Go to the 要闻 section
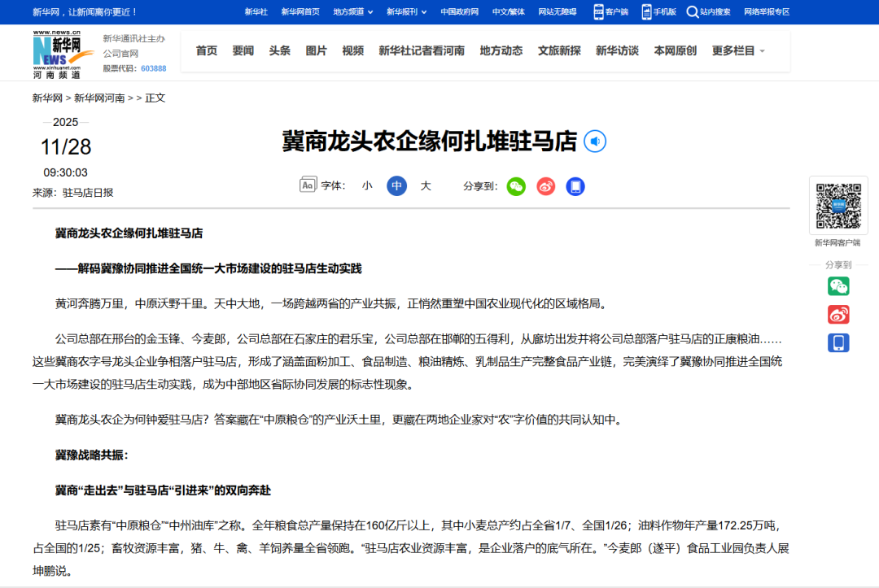The width and height of the screenshot is (879, 588). [243, 50]
